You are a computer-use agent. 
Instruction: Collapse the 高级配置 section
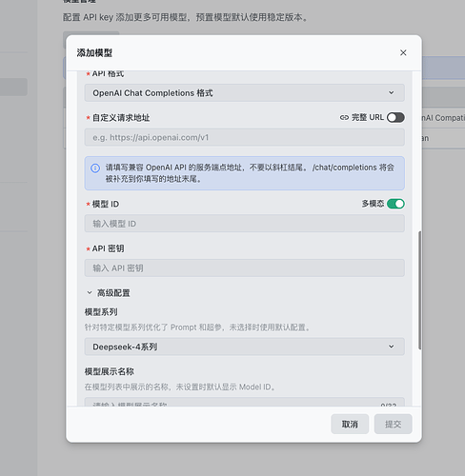pos(108,293)
